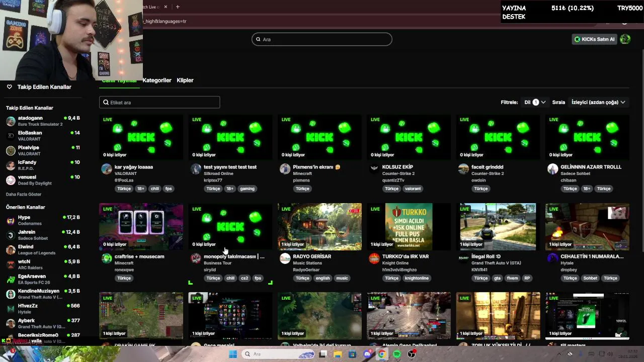Click the knightonline tag under TURKKO'da IRK VAR

[417, 278]
